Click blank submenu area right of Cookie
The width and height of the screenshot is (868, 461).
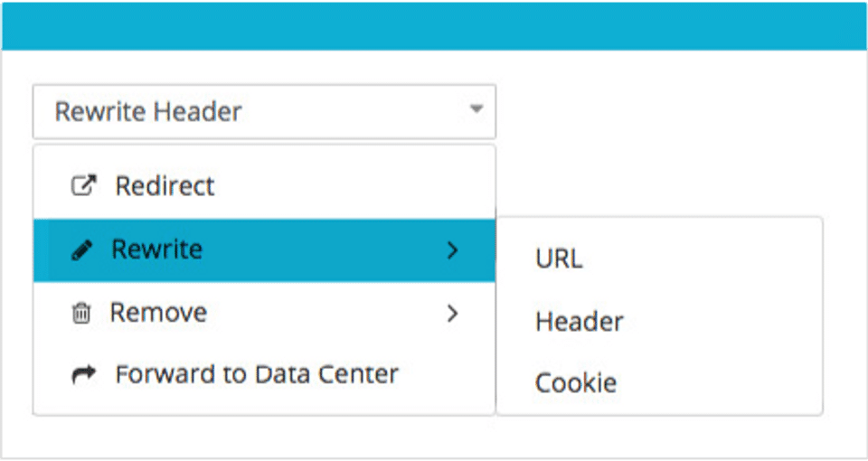pyautogui.click(x=723, y=382)
